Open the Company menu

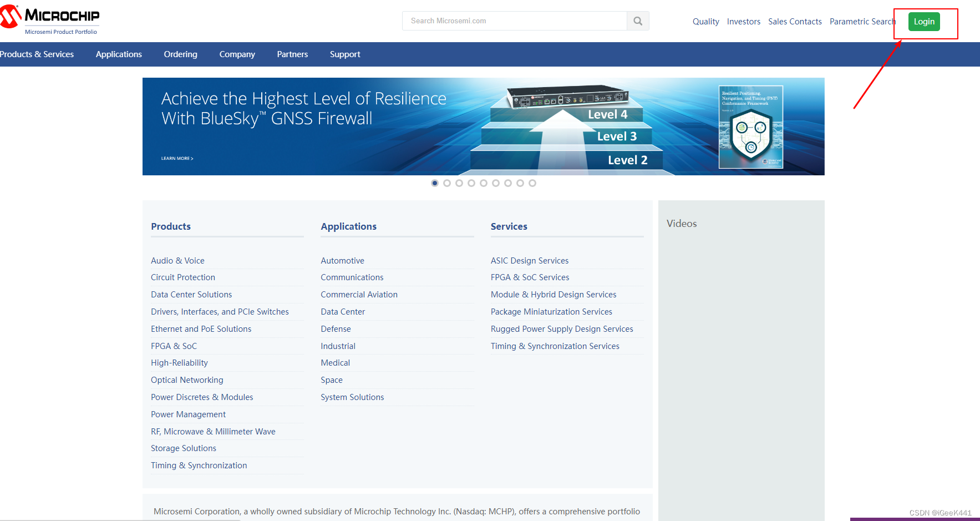[237, 54]
